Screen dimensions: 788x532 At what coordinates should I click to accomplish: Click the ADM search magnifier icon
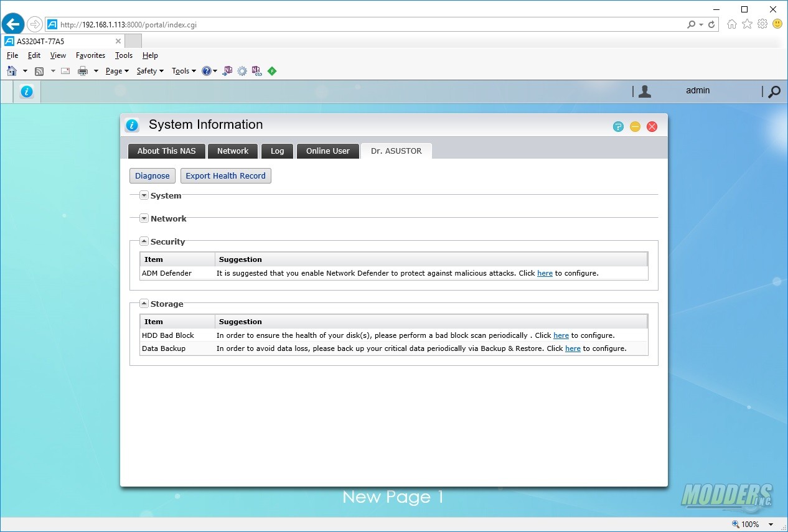click(x=774, y=91)
